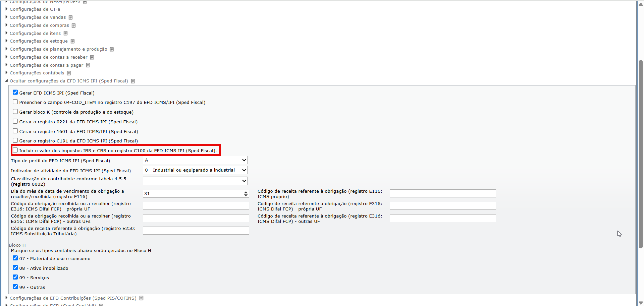Open the Classificação do contribuinte tabela 4.5.5 dropdown
The width and height of the screenshot is (644, 306).
(195, 181)
